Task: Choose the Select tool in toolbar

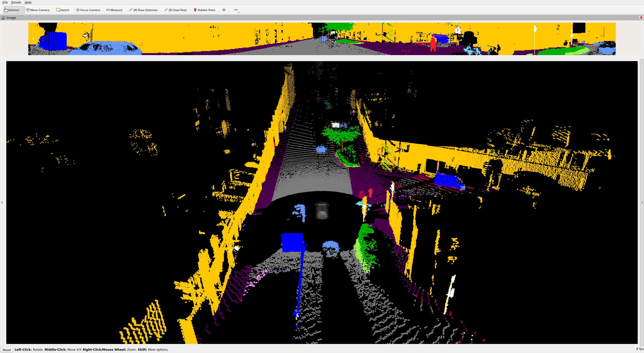Action: 63,10
